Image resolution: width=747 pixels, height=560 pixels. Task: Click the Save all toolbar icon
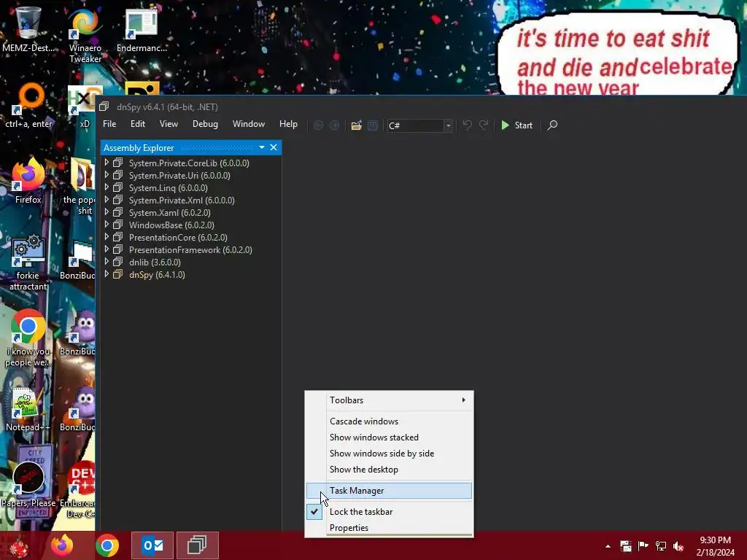373,125
